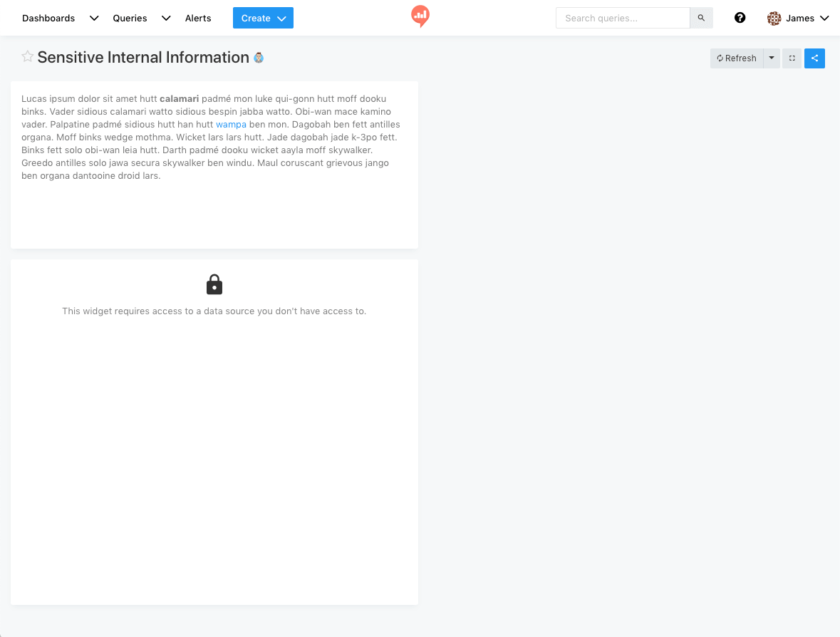Image resolution: width=840 pixels, height=637 pixels.
Task: Expand the Queries dropdown arrow
Action: (x=166, y=19)
